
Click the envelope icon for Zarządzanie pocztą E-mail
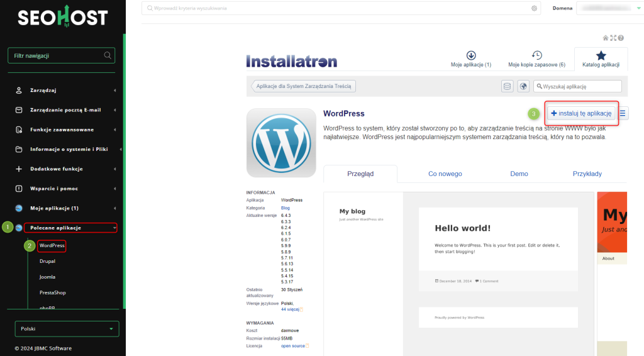coord(19,110)
